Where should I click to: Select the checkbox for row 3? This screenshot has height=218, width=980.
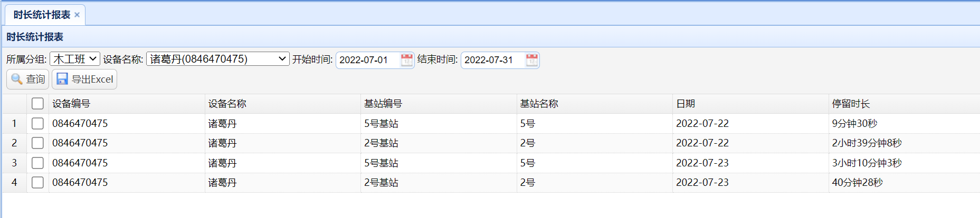click(x=37, y=163)
